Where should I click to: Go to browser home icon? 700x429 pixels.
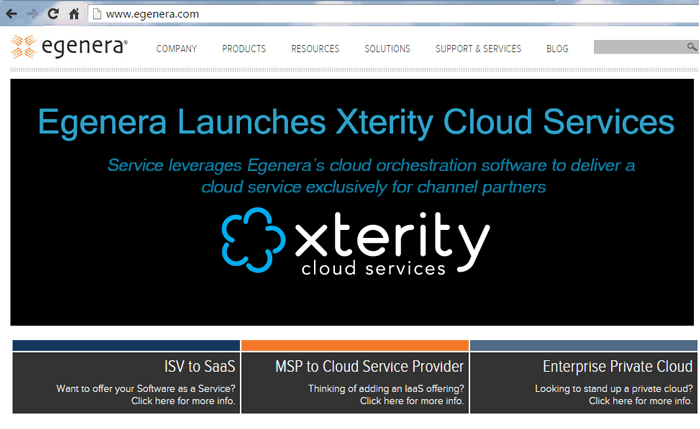point(74,14)
